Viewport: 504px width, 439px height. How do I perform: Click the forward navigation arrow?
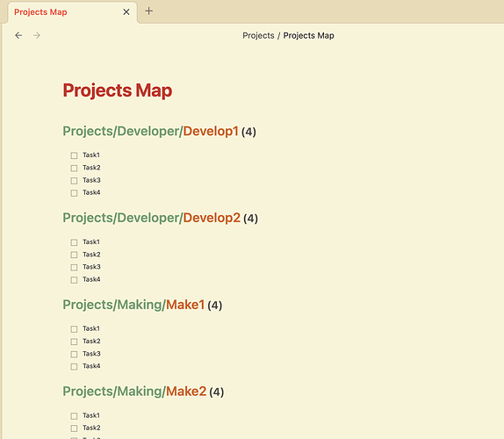point(37,35)
